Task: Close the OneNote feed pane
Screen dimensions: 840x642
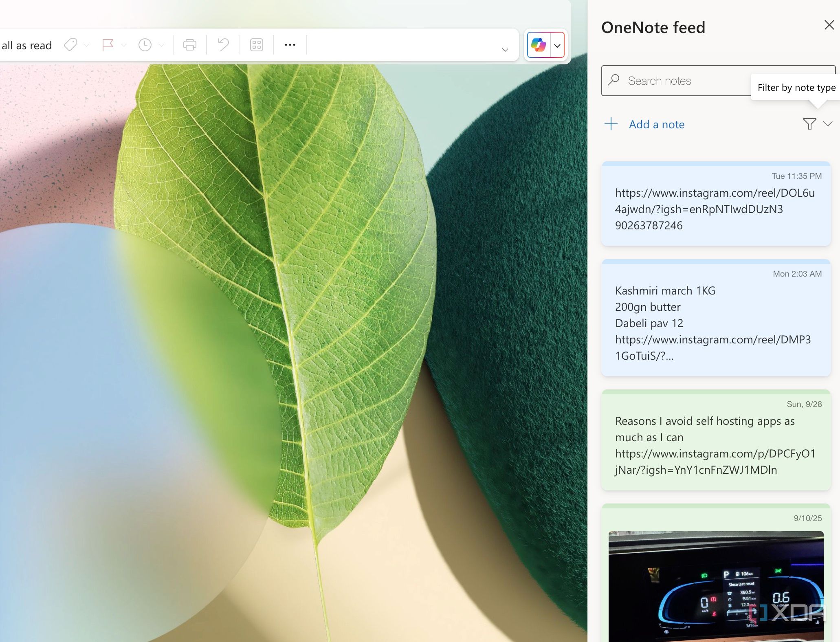Action: pos(829,25)
